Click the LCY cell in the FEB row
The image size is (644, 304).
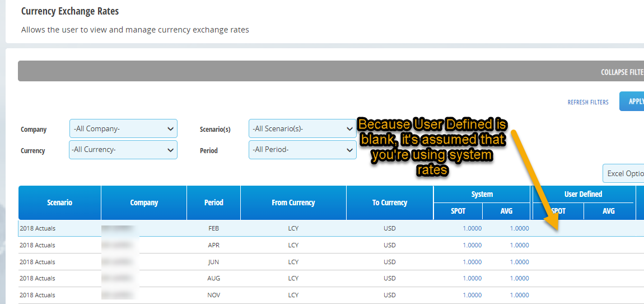pyautogui.click(x=293, y=228)
